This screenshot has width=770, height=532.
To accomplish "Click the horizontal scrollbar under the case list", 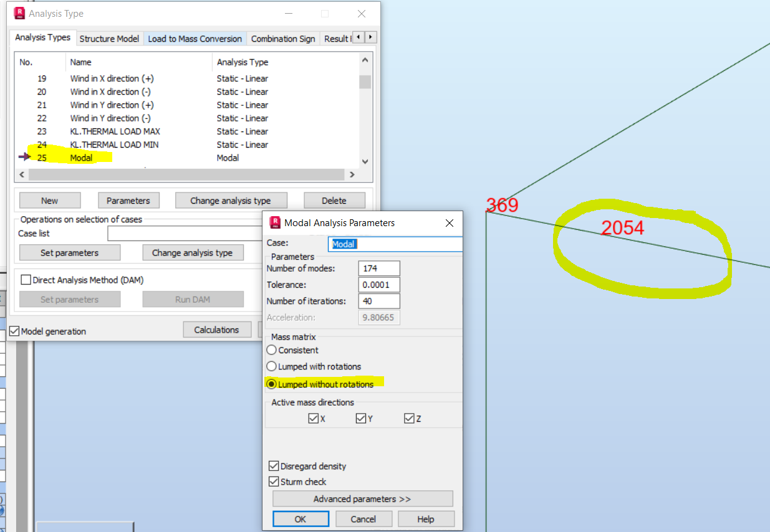I will pyautogui.click(x=187, y=174).
